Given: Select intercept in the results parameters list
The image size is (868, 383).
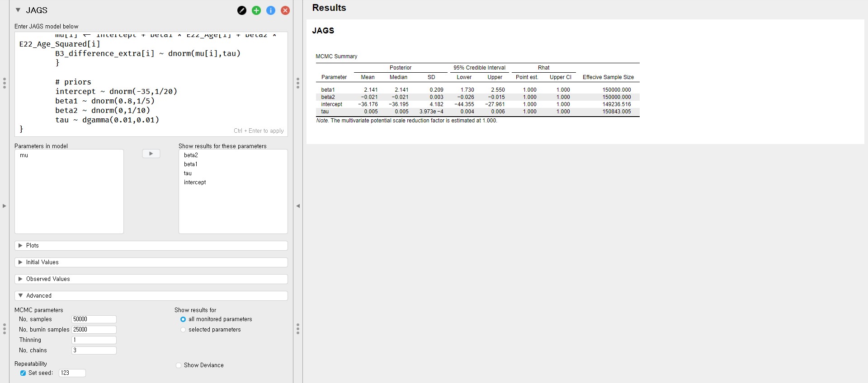Looking at the screenshot, I should point(195,182).
